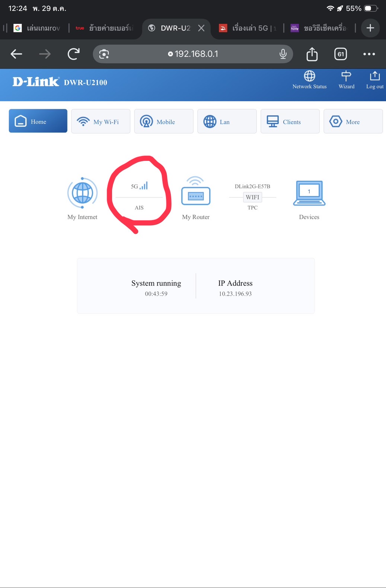This screenshot has width=386, height=588.
Task: Click the TPC label
Action: (x=252, y=208)
